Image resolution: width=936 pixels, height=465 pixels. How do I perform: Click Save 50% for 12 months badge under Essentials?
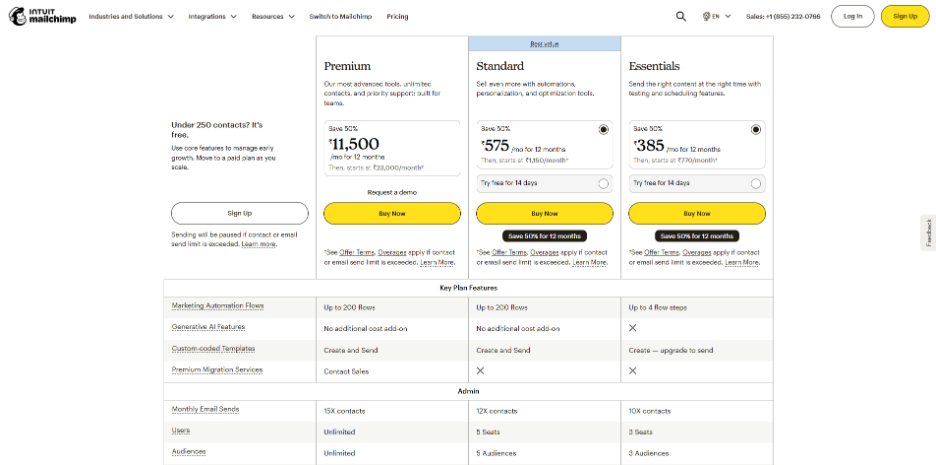[x=697, y=236]
